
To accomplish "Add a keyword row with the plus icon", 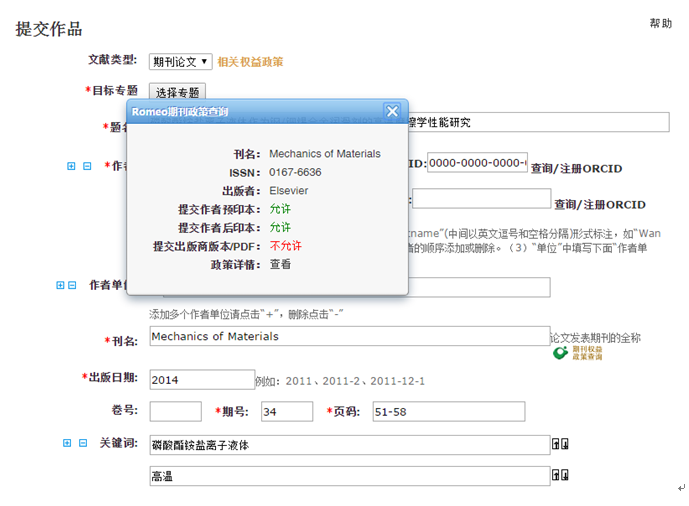I will 67,443.
